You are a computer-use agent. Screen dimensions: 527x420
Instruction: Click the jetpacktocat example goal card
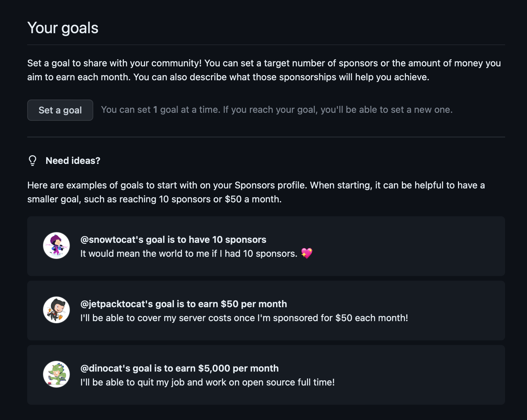(266, 311)
